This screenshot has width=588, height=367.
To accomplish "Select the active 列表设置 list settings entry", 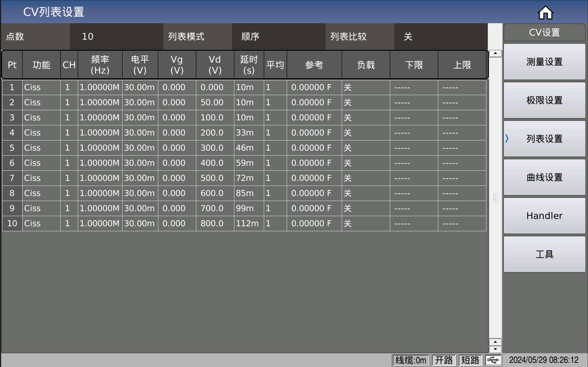I will pyautogui.click(x=544, y=139).
